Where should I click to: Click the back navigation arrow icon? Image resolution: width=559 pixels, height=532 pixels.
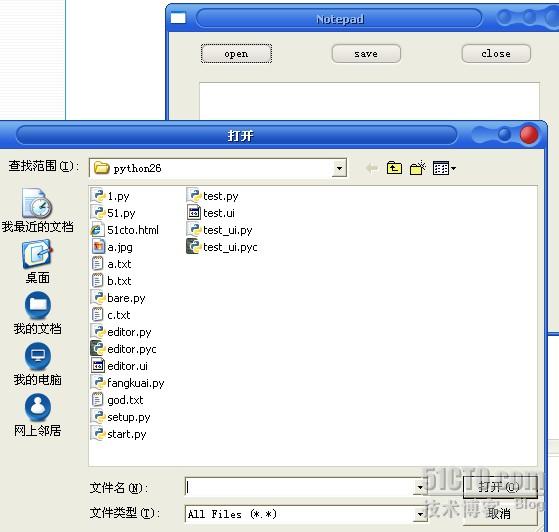(371, 168)
